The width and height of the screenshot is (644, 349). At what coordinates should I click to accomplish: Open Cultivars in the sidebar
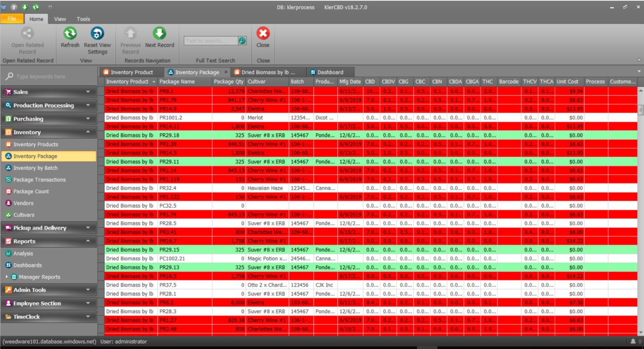[24, 215]
